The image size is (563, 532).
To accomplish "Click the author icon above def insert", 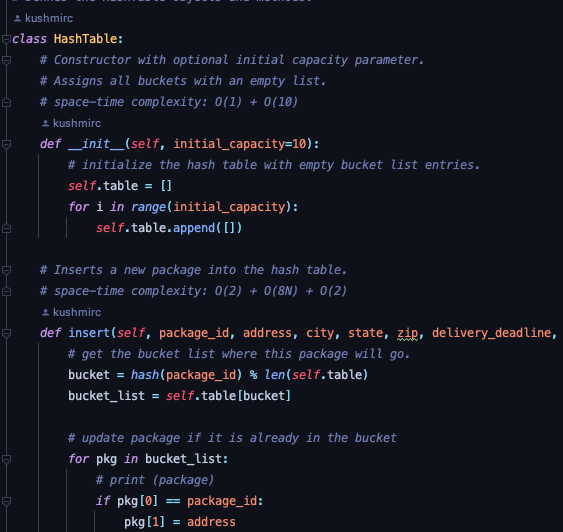I will (x=45, y=312).
